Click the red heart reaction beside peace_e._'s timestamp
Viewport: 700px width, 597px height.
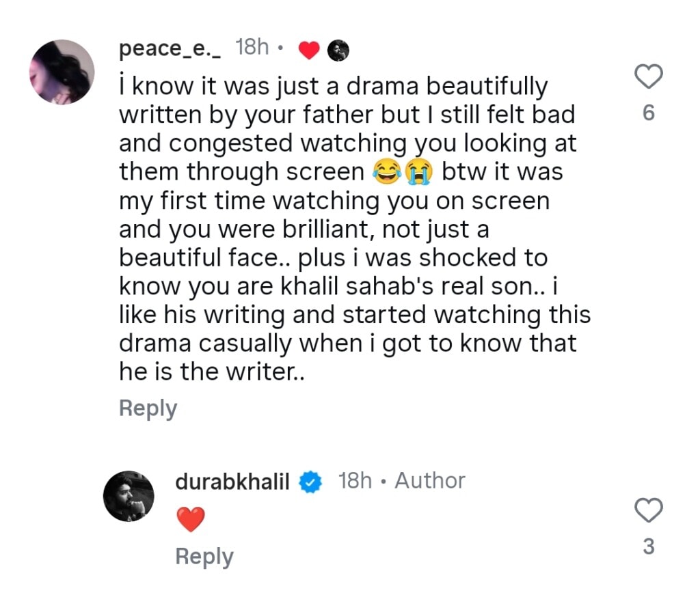pyautogui.click(x=309, y=48)
